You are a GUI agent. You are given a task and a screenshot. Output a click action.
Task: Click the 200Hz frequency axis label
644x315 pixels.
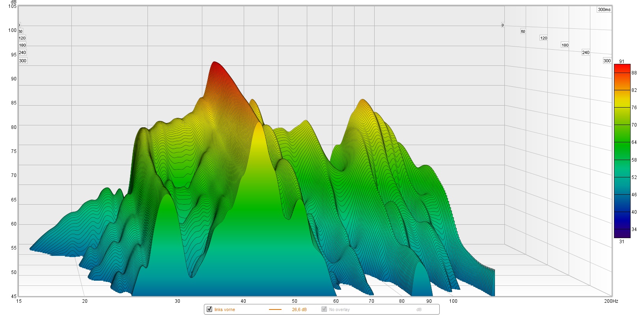pyautogui.click(x=611, y=301)
